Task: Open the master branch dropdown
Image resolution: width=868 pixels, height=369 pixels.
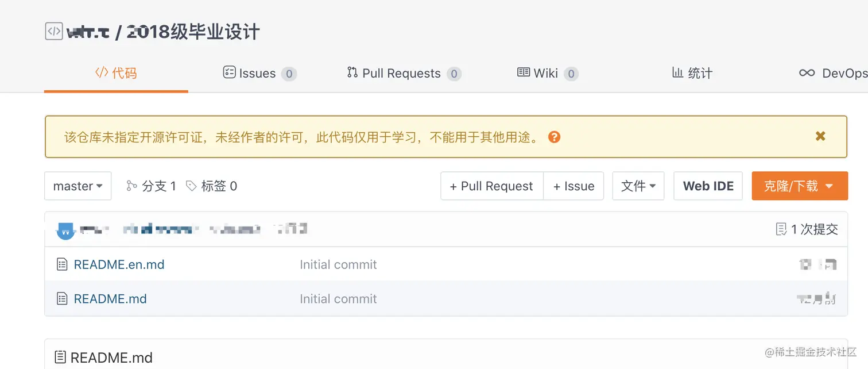Action: click(x=77, y=186)
